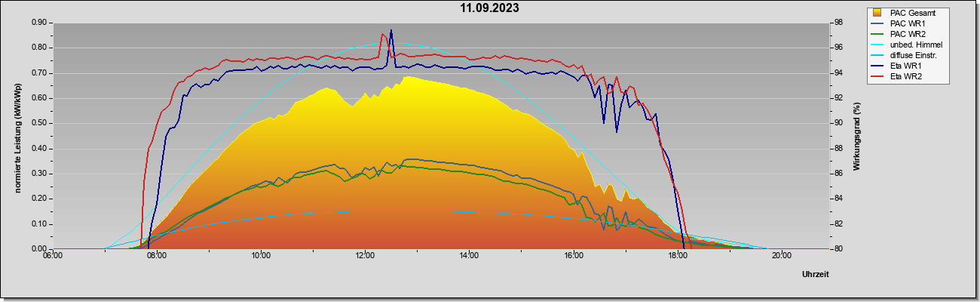Click the 08:00 time axis tick
The height and width of the screenshot is (302, 980).
pyautogui.click(x=157, y=255)
